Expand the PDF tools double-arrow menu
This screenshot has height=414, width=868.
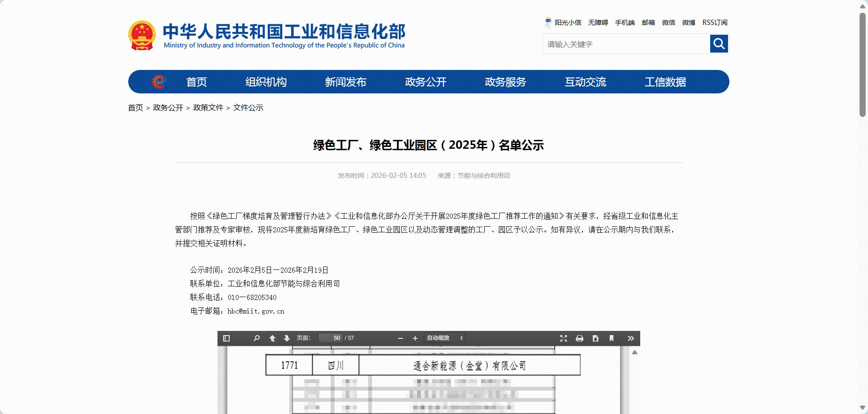click(631, 338)
